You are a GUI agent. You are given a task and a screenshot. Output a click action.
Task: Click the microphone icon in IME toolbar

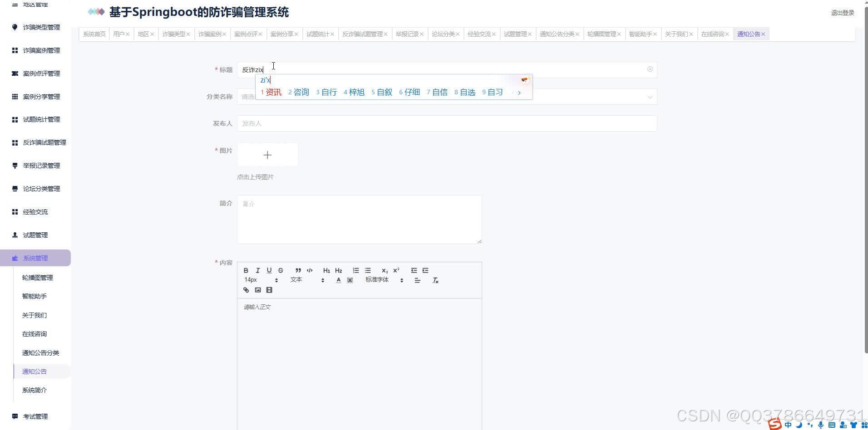pos(821,425)
